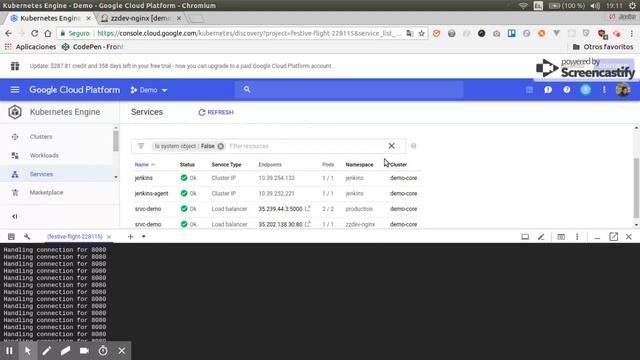
Task: Open Cloud Shell wrench settings icon
Action: [x=27, y=237]
